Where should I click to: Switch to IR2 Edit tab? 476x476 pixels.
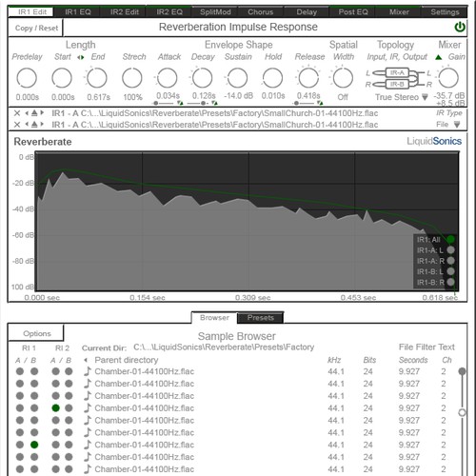[125, 12]
